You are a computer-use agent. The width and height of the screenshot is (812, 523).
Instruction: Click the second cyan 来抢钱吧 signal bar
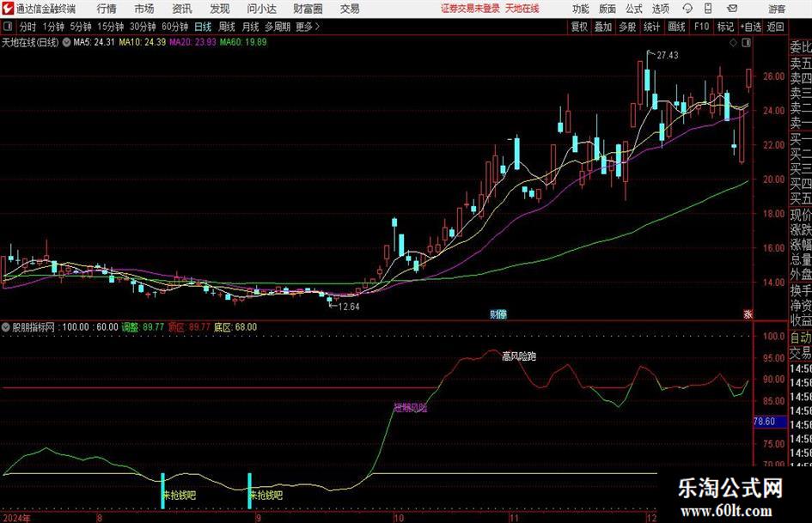pos(249,490)
